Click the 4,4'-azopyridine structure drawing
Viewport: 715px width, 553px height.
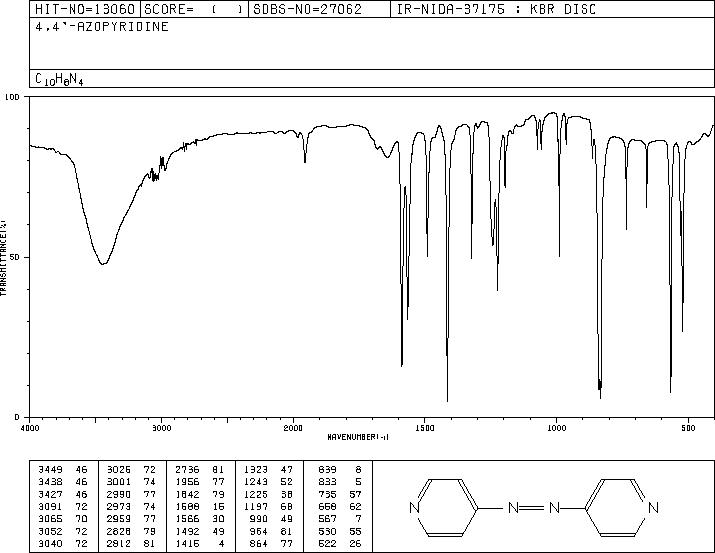[534, 507]
